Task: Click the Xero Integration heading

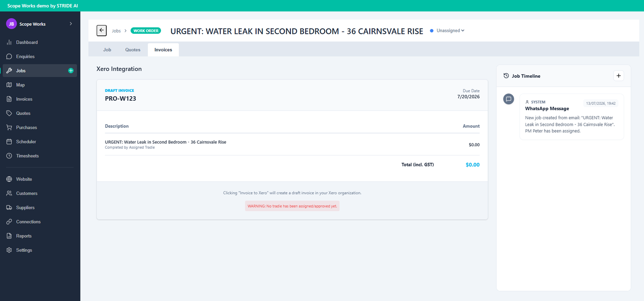Action: [x=119, y=69]
